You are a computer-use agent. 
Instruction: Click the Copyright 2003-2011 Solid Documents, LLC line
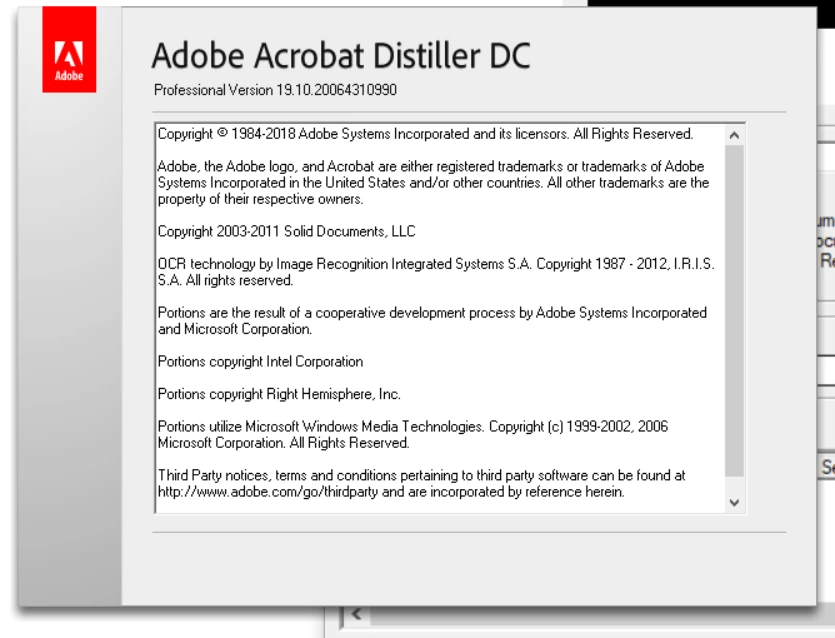(286, 232)
